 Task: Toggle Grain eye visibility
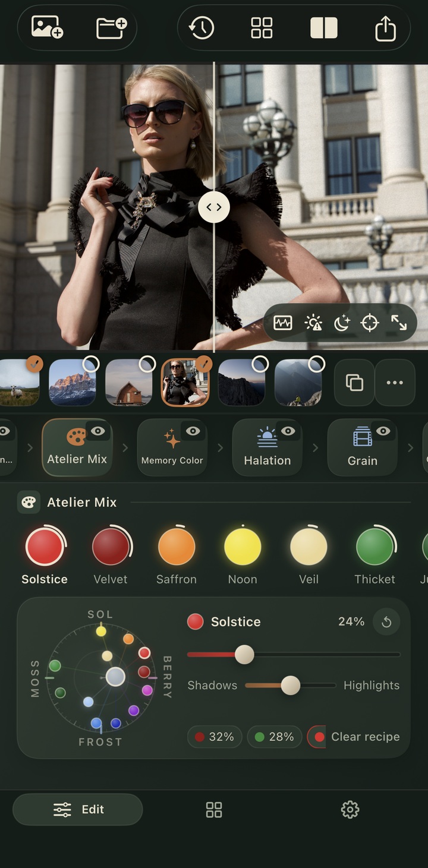(383, 431)
